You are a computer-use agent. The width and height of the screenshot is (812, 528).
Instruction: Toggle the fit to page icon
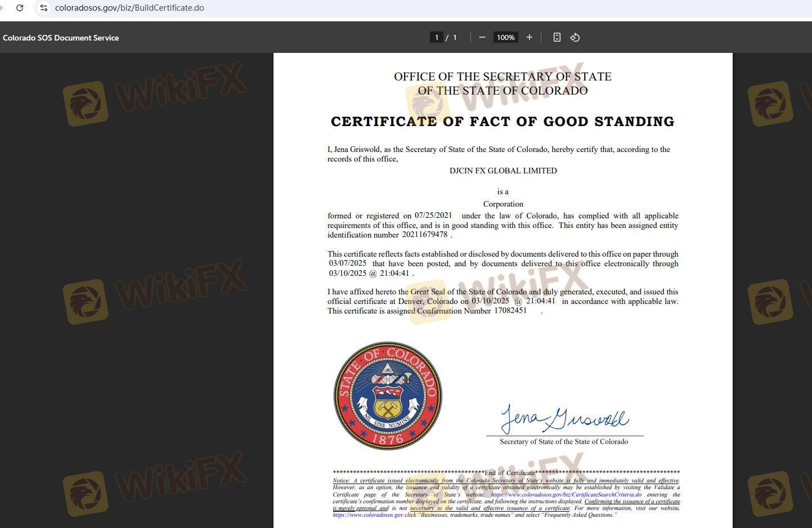(x=557, y=37)
